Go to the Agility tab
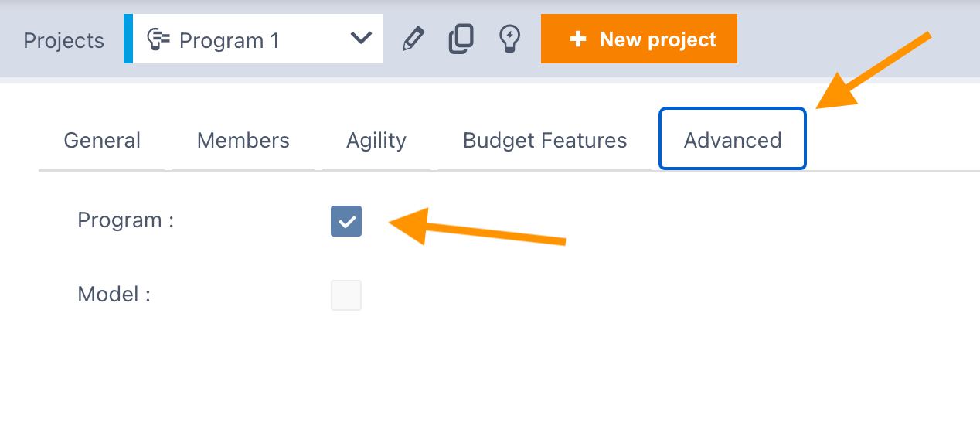This screenshot has width=980, height=436. [x=376, y=141]
